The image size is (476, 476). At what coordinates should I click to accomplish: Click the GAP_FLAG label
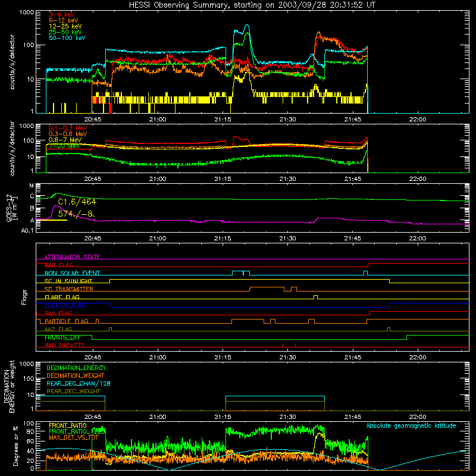click(x=58, y=265)
